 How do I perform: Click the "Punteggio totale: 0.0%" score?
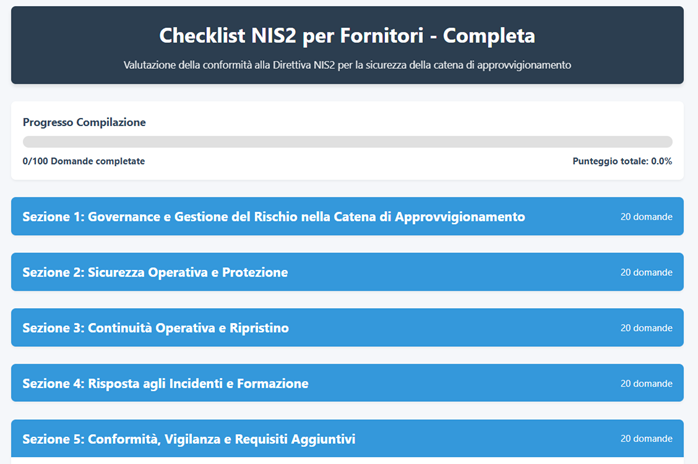[x=622, y=161]
